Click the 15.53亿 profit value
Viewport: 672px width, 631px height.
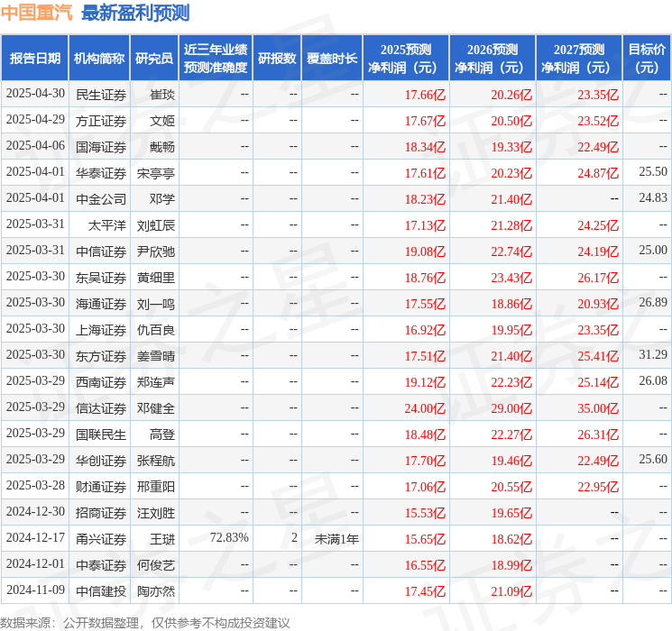(425, 513)
